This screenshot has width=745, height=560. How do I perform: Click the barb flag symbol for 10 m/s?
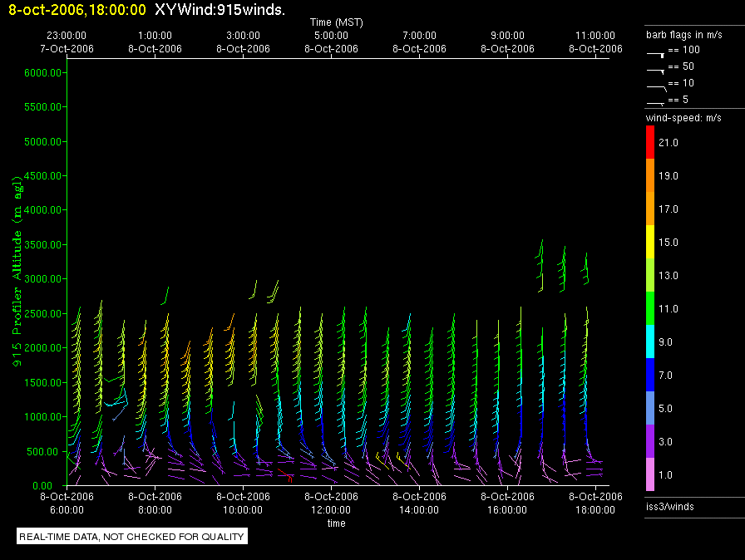656,86
